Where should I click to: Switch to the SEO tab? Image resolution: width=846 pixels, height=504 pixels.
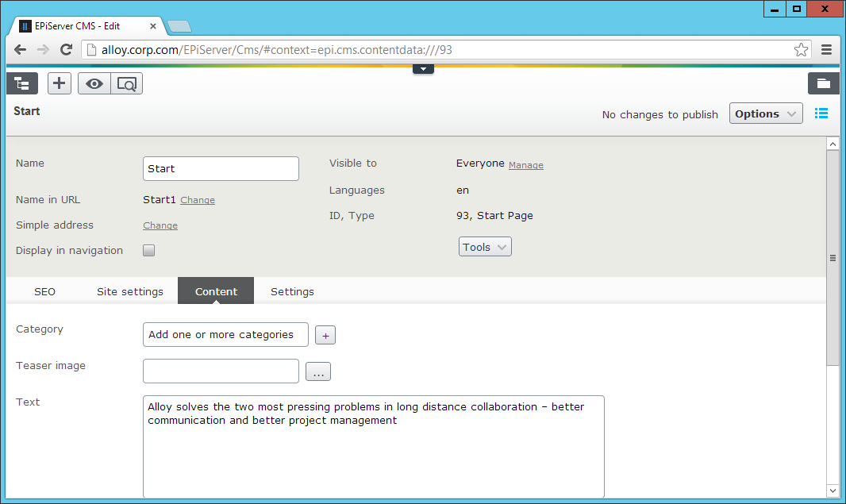click(44, 291)
